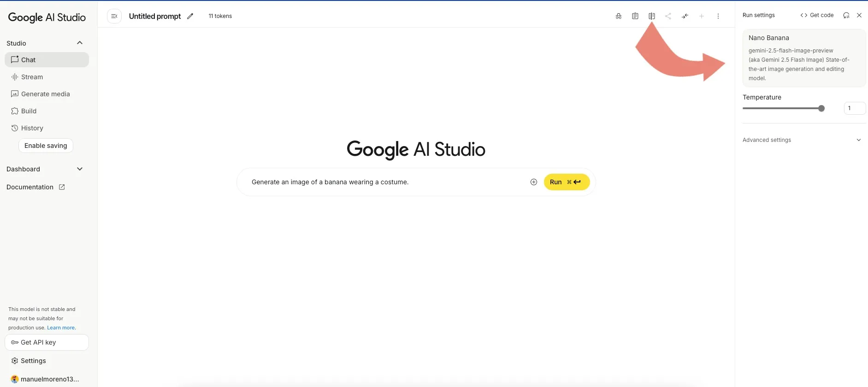The height and width of the screenshot is (387, 868).
Task: Expand the Dashboard section chevron
Action: [x=80, y=169]
